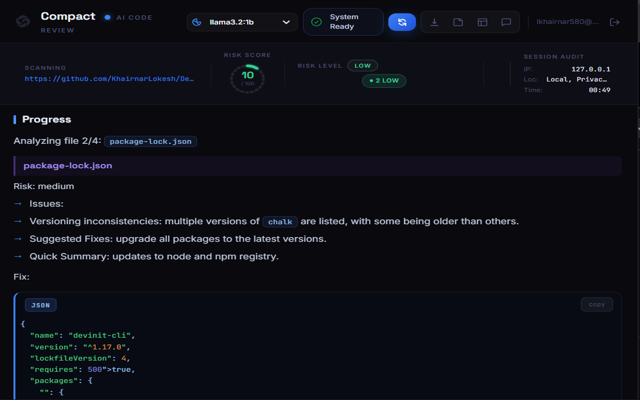Click the green checkmark in System Ready

point(316,22)
